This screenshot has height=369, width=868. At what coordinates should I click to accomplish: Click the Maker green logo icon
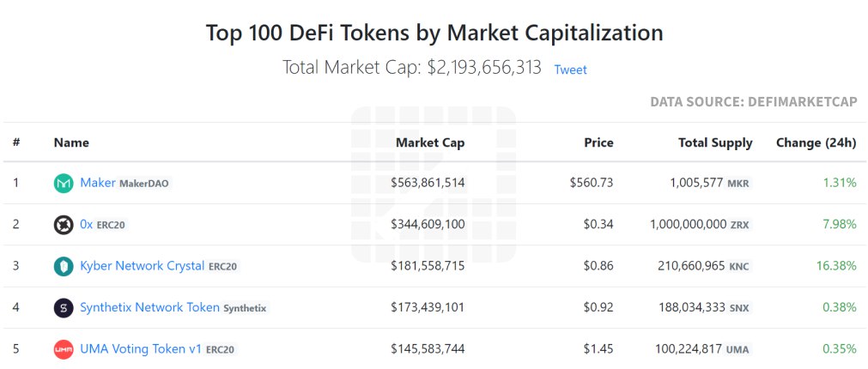(x=64, y=183)
